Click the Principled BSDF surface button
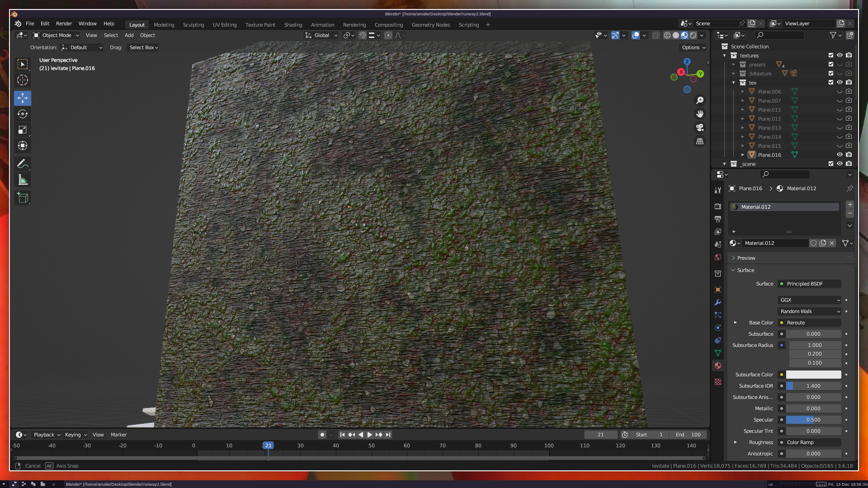This screenshot has height=488, width=868. [809, 284]
